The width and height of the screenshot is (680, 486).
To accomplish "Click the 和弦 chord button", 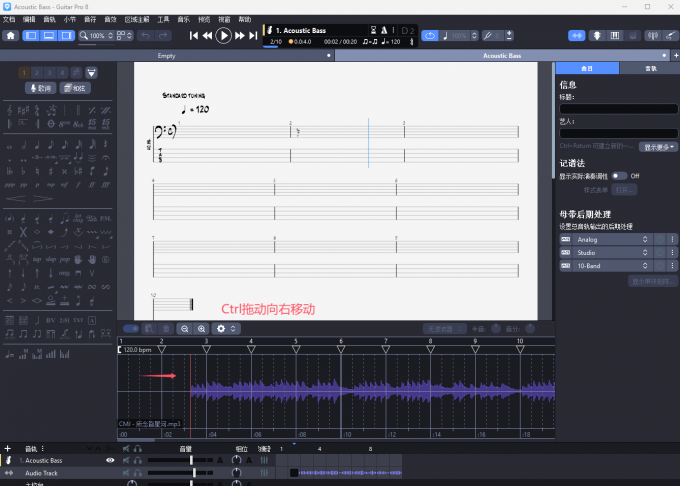I will [76, 88].
